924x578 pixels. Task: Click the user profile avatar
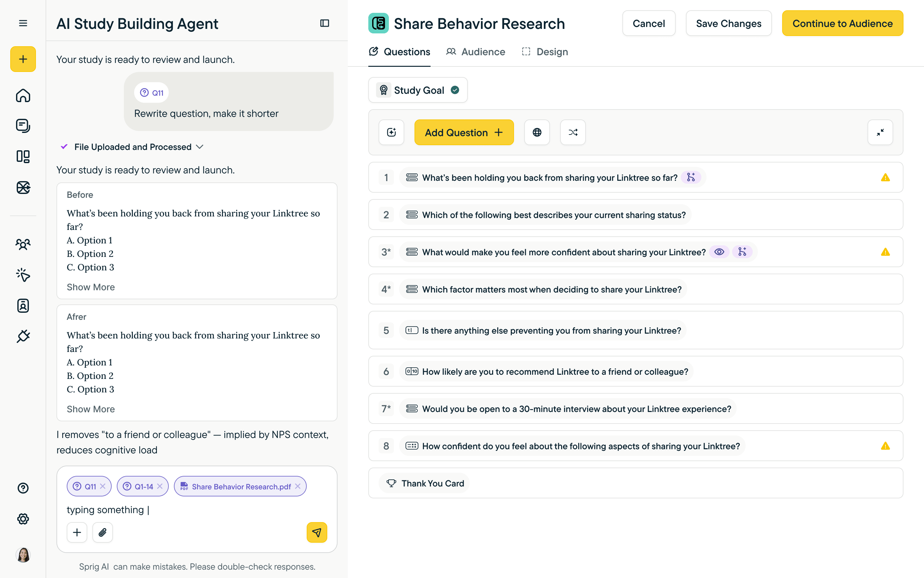(x=23, y=555)
